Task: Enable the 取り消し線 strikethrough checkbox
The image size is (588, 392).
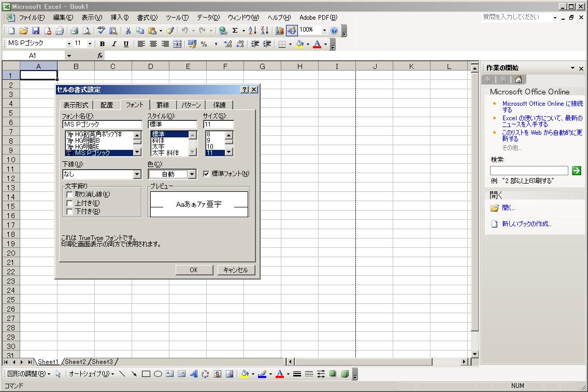Action: click(x=69, y=194)
